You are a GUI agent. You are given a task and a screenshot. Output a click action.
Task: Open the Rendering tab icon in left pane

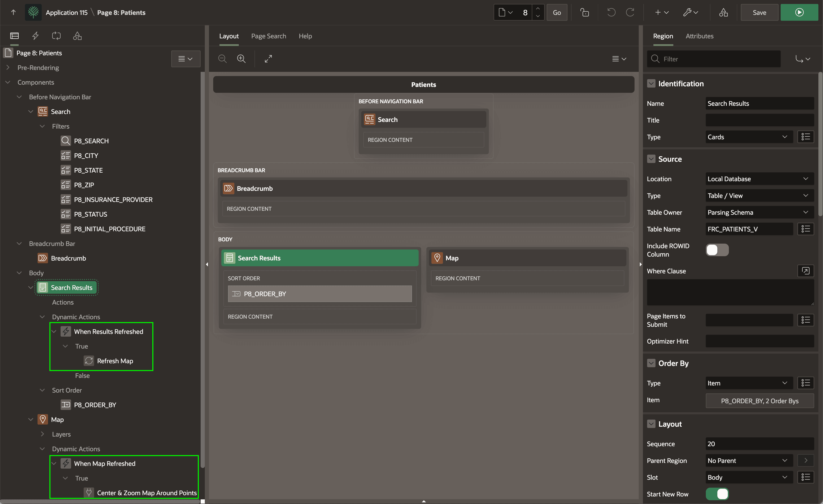coord(14,36)
